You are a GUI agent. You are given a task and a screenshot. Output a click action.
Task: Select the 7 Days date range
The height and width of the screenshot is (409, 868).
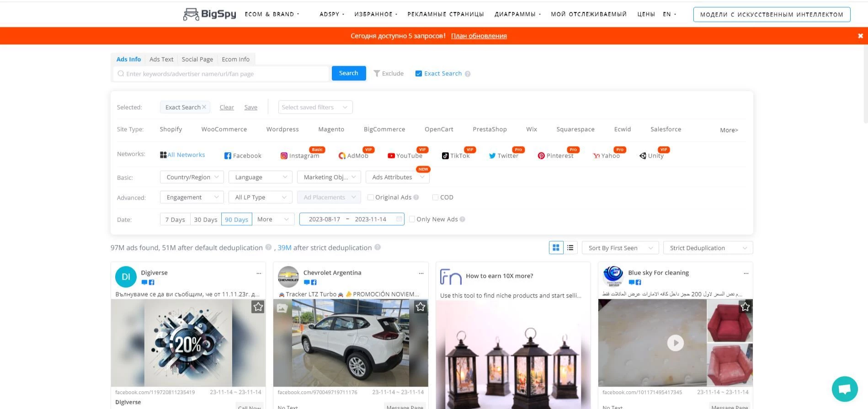(175, 219)
